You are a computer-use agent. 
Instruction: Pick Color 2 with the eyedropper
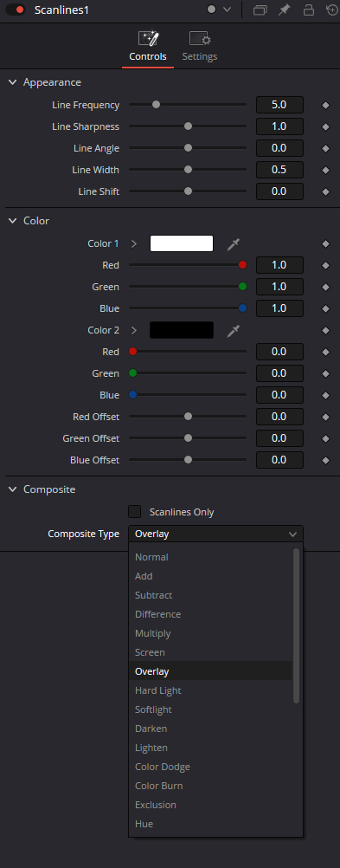click(x=234, y=331)
